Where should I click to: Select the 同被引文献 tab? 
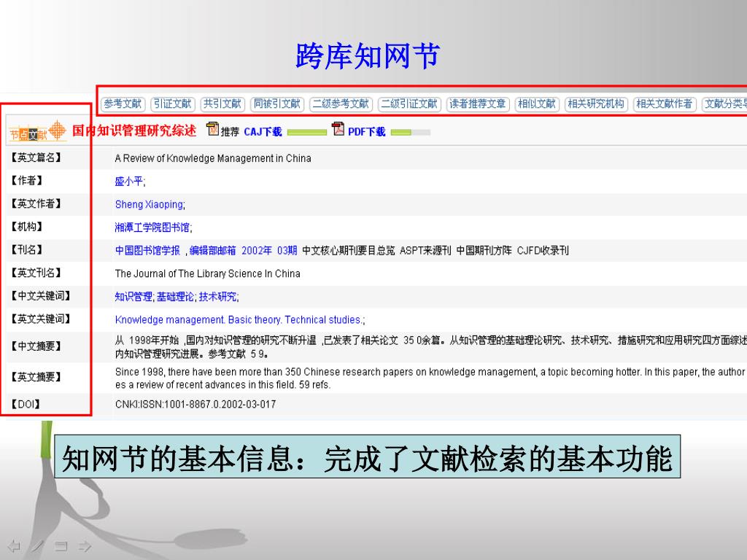[277, 104]
